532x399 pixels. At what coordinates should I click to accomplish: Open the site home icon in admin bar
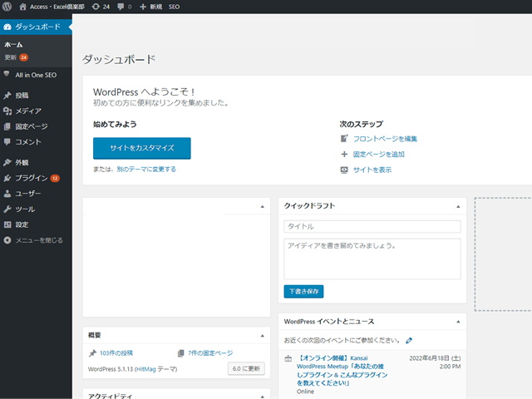point(22,7)
